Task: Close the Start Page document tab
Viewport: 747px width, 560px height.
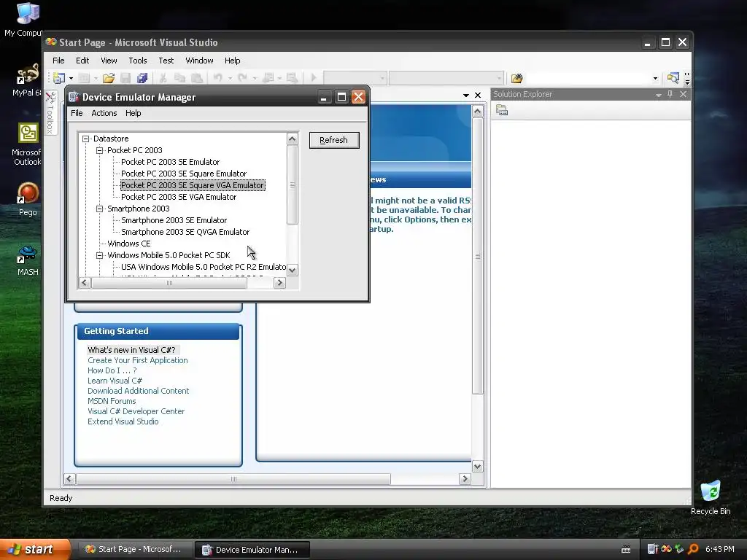Action: pos(478,96)
